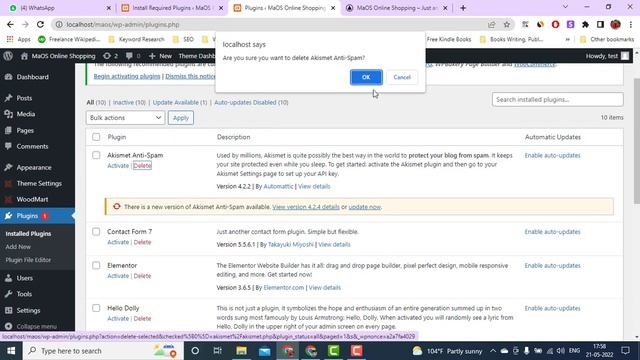Go back with browser back arrow
The image size is (640, 360).
pyautogui.click(x=10, y=24)
